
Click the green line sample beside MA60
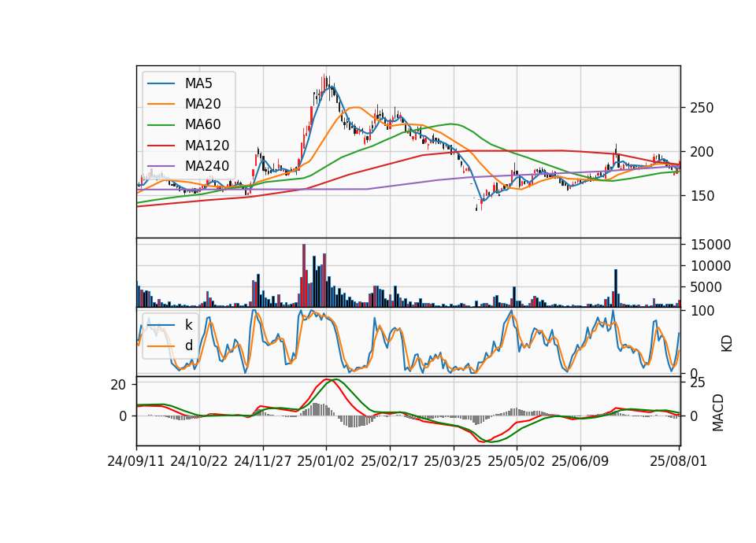(161, 125)
